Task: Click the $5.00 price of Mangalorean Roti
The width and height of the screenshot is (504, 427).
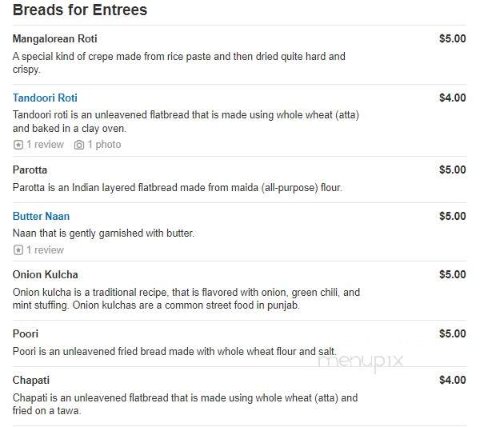Action: click(453, 38)
